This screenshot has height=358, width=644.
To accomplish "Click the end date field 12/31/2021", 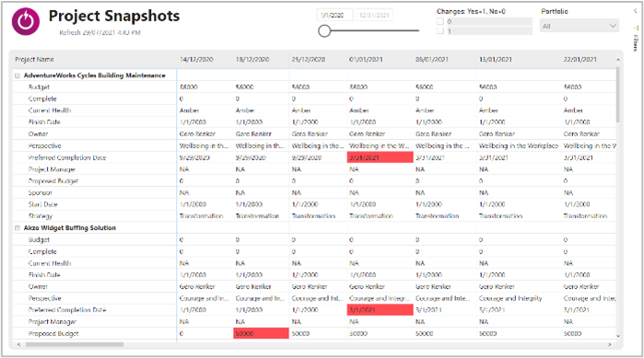I will [374, 15].
